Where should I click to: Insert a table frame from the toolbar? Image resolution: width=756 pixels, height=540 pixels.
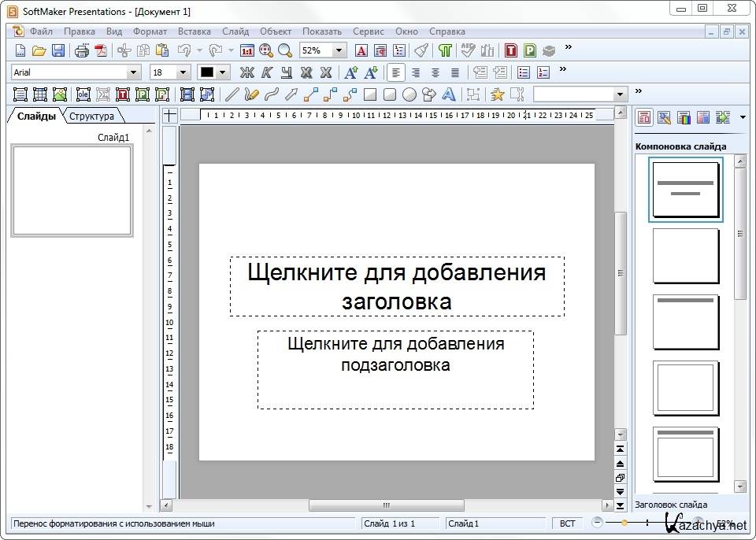tap(41, 94)
